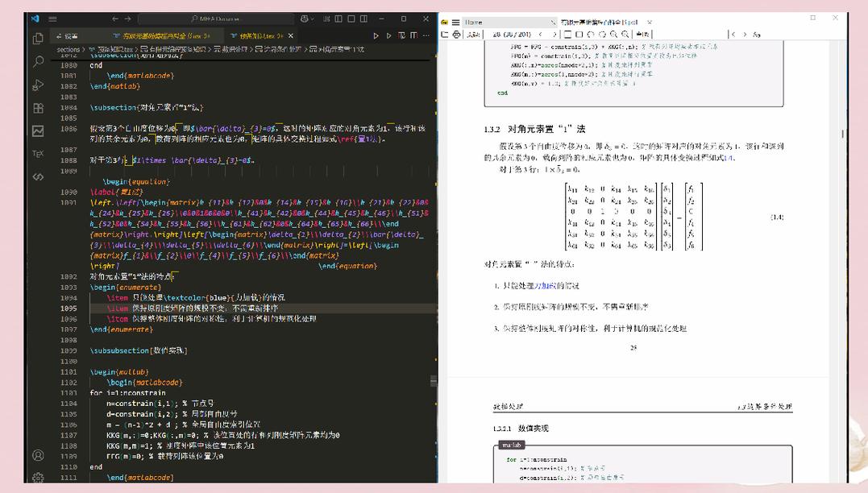Viewport: 868px width, 493px height.
Task: Find previous search match in PDF
Action: click(733, 35)
